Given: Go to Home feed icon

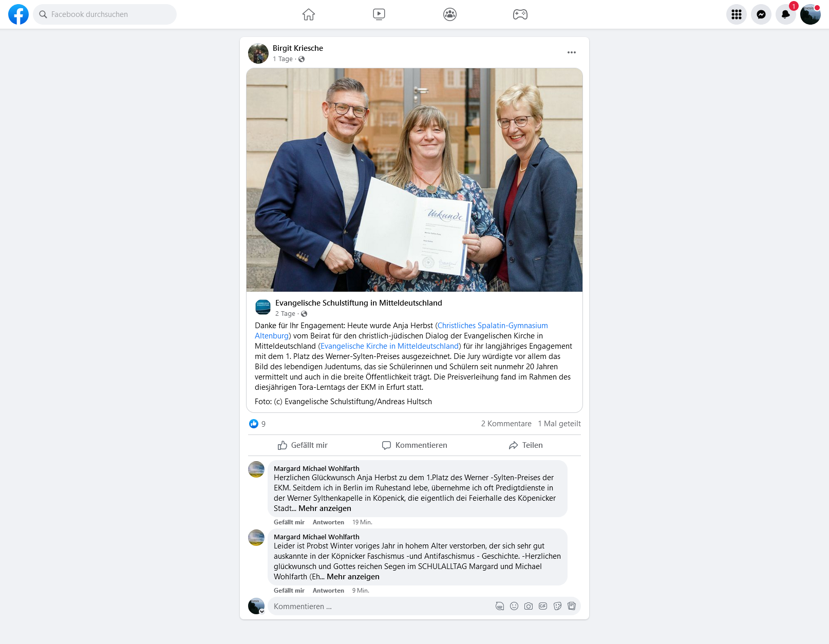Looking at the screenshot, I should (309, 14).
